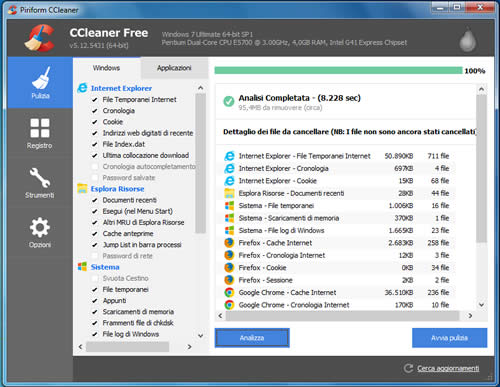
Task: Enable Password salvate option
Action: (x=95, y=178)
